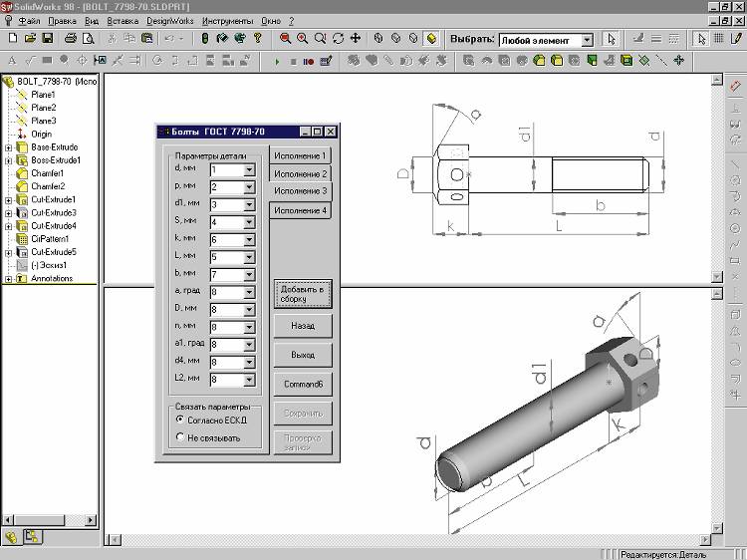747x560 pixels.
Task: Open the FeatureManager tree tab icon
Action: (x=11, y=537)
